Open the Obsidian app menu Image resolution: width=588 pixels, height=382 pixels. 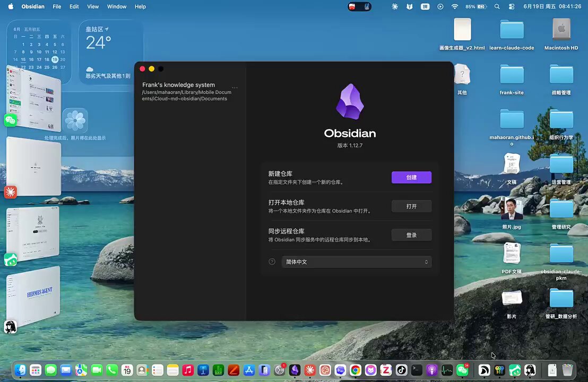tap(32, 6)
